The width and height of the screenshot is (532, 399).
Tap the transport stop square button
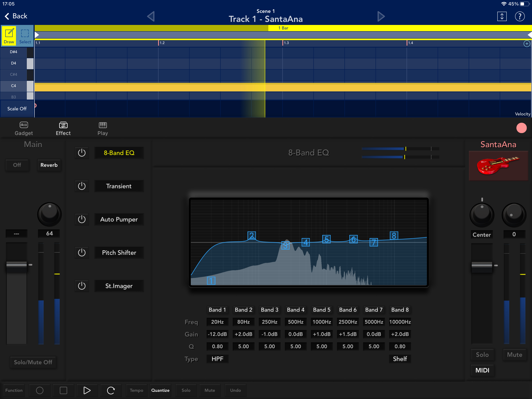[x=63, y=390]
